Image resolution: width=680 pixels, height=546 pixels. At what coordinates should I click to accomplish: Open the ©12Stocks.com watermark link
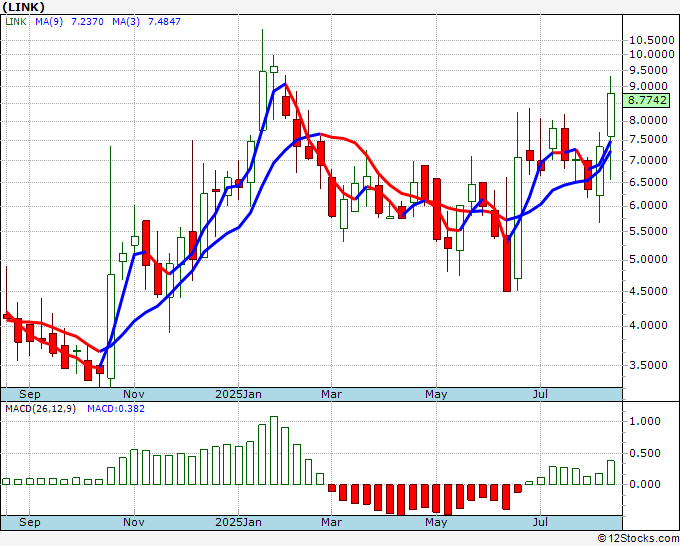pos(637,538)
